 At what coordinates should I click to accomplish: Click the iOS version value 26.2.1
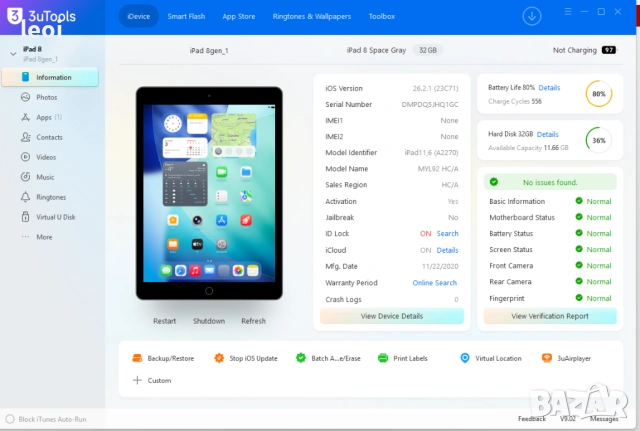coord(435,88)
